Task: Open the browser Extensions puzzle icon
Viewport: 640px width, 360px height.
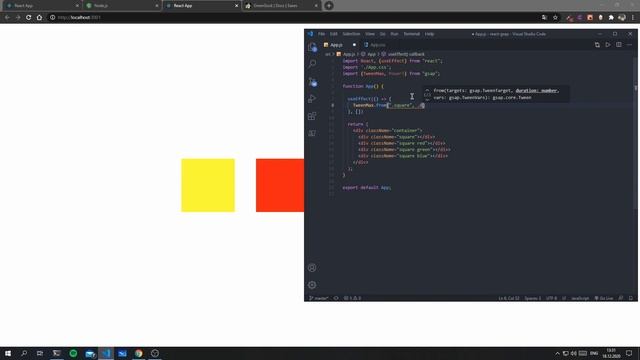Action: (x=611, y=18)
